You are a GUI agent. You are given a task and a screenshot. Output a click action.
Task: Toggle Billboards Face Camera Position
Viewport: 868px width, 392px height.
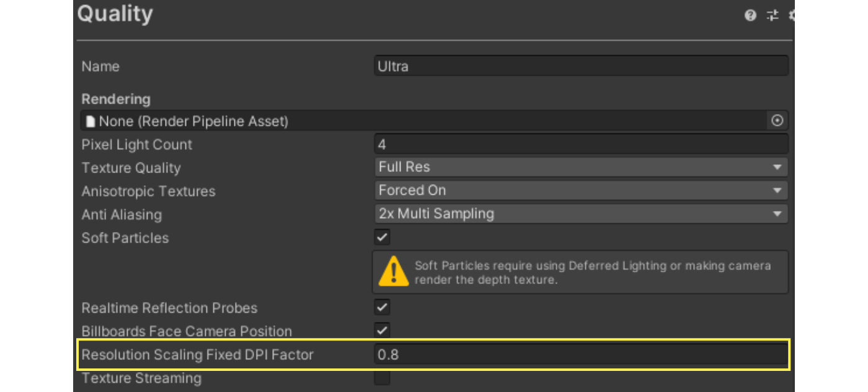pyautogui.click(x=381, y=331)
